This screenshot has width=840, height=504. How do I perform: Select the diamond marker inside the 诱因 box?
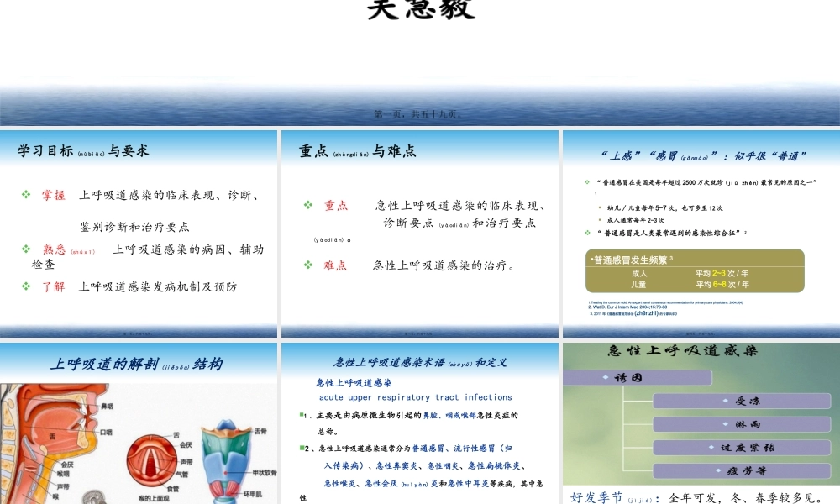pyautogui.click(x=606, y=376)
